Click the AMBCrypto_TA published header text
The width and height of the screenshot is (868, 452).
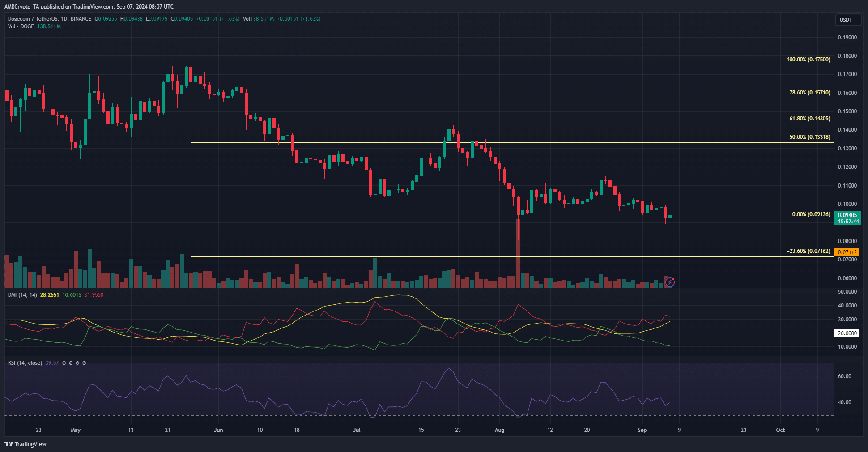(x=89, y=6)
